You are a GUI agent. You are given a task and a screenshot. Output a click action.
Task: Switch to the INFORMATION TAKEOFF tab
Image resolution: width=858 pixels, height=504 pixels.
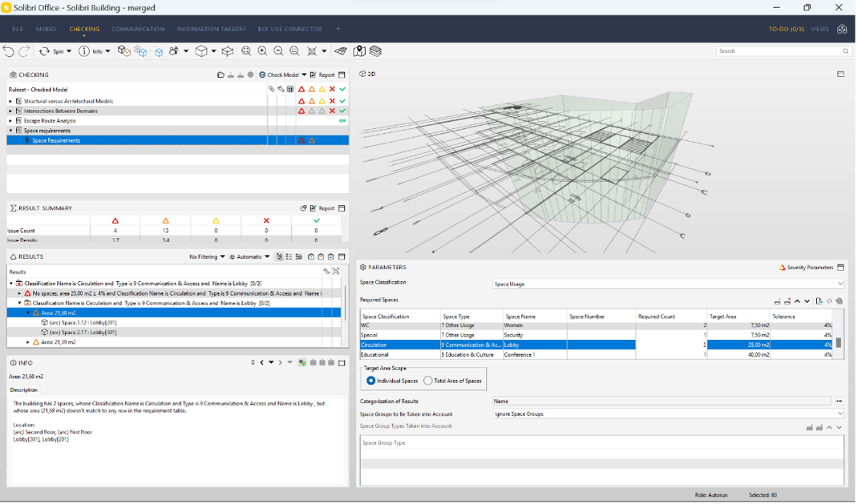[x=211, y=30]
